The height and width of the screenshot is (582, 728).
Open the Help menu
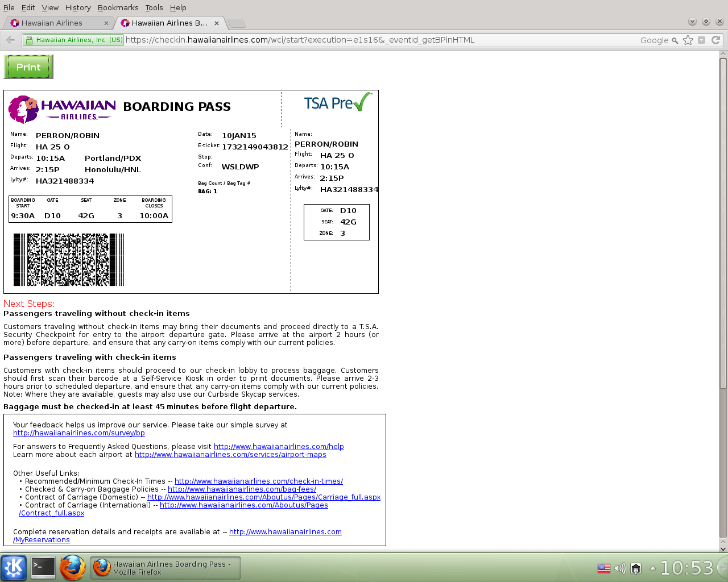click(178, 7)
